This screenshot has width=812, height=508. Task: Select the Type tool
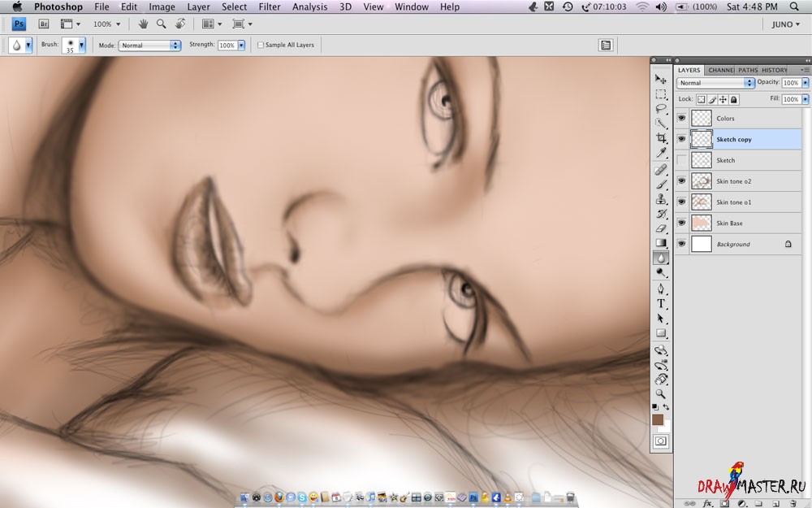pyautogui.click(x=661, y=304)
